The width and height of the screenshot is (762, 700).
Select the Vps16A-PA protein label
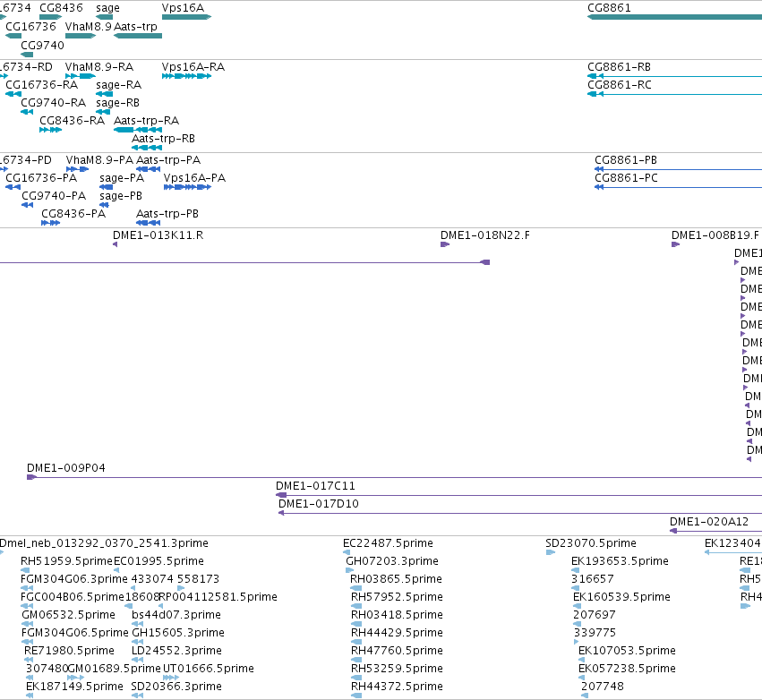[195, 178]
